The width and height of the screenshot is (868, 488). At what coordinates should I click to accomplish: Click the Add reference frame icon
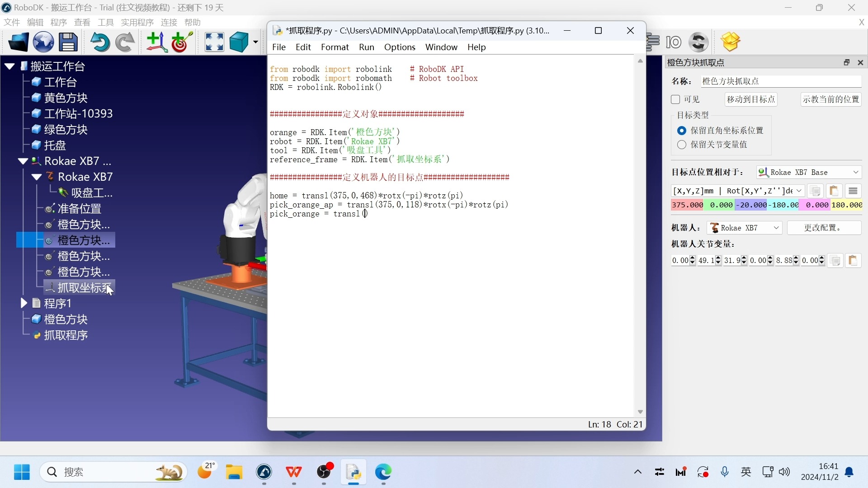coord(156,42)
